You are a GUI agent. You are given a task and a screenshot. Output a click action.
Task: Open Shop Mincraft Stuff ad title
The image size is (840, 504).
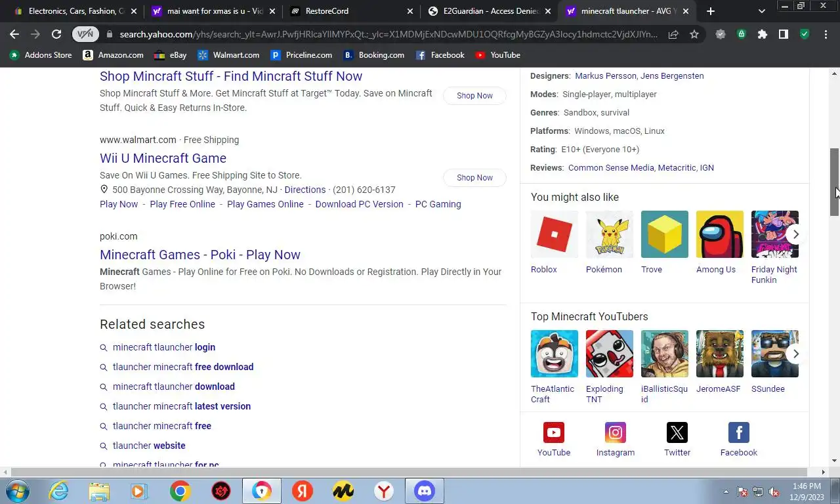coord(231,76)
